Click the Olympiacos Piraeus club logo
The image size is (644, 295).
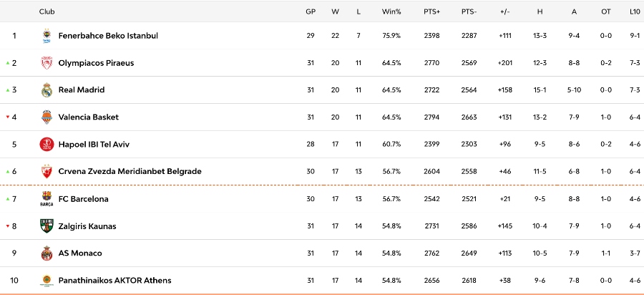(x=47, y=63)
